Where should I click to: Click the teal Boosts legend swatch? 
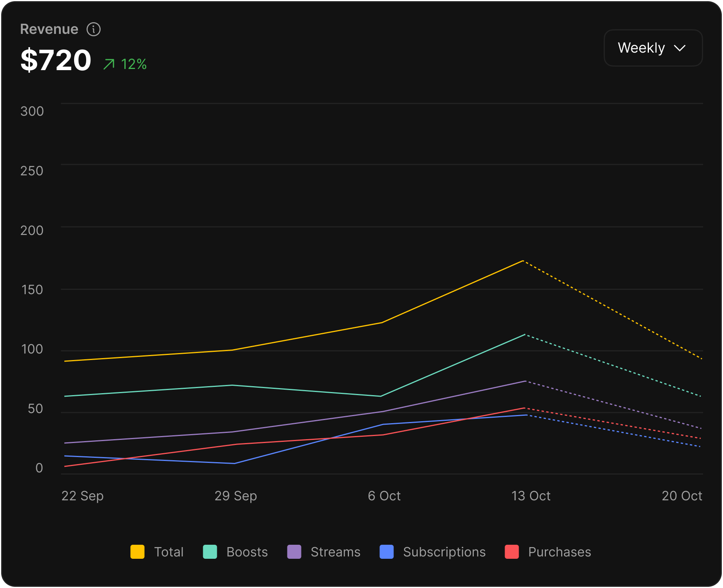point(210,552)
